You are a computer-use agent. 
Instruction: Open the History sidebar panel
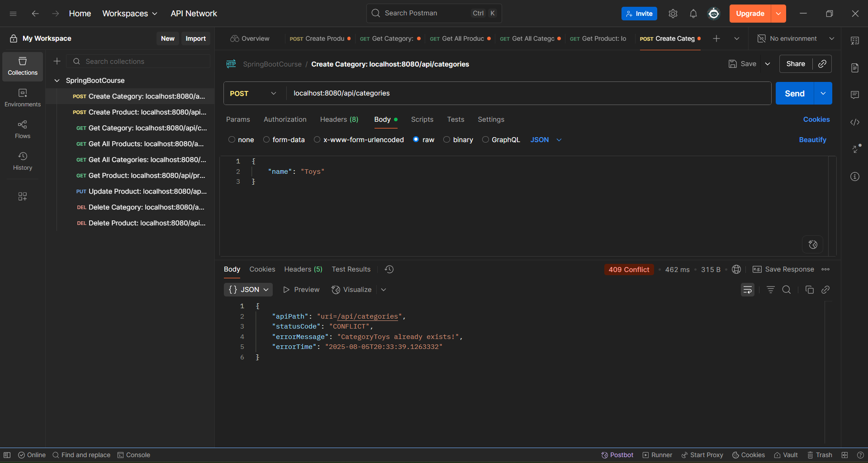pyautogui.click(x=23, y=161)
